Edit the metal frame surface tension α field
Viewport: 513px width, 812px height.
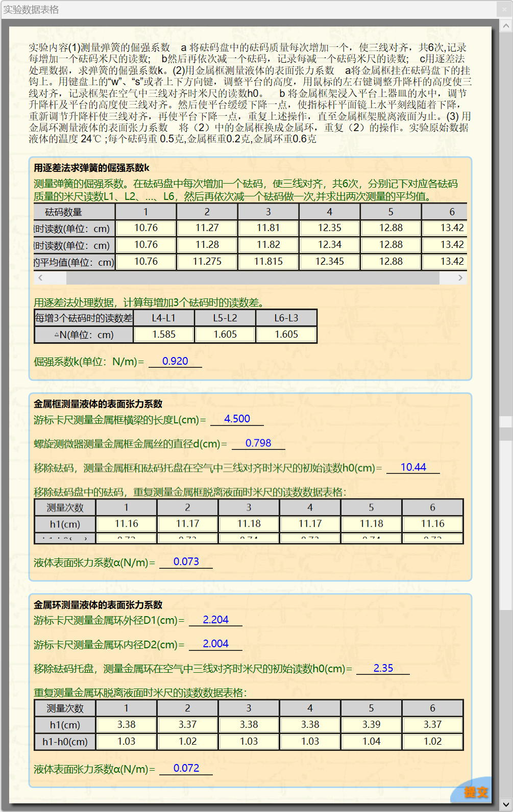coord(186,562)
